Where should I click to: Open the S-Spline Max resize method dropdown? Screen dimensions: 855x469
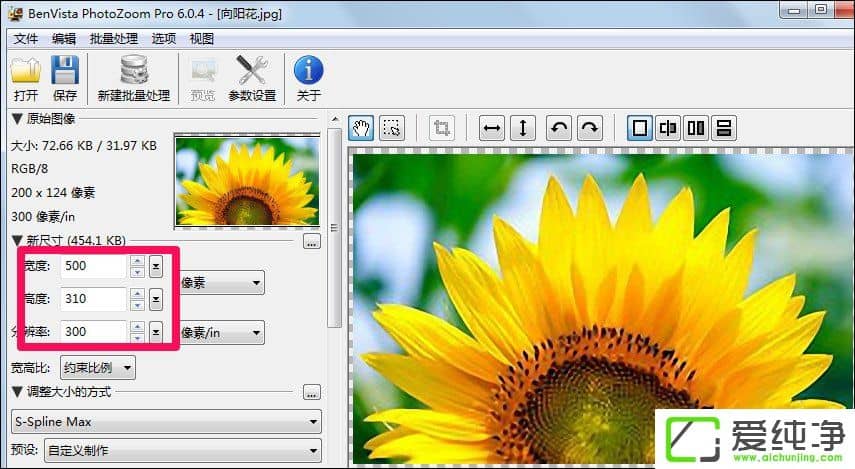[x=165, y=421]
